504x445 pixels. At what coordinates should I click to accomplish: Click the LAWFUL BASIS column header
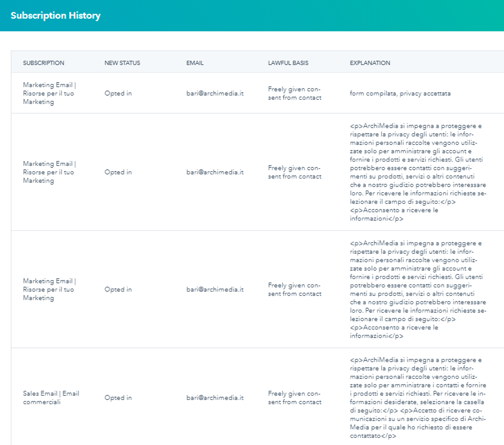coord(288,63)
